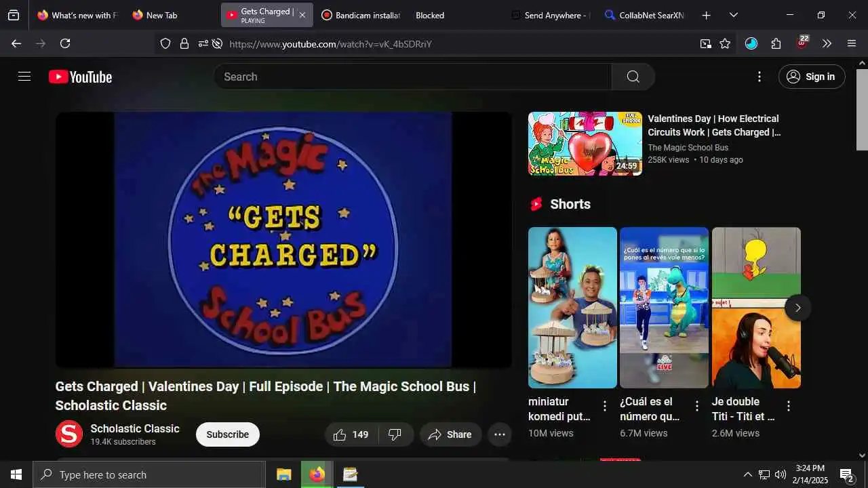Open network icon in system tray
868x488 pixels.
coord(764,474)
